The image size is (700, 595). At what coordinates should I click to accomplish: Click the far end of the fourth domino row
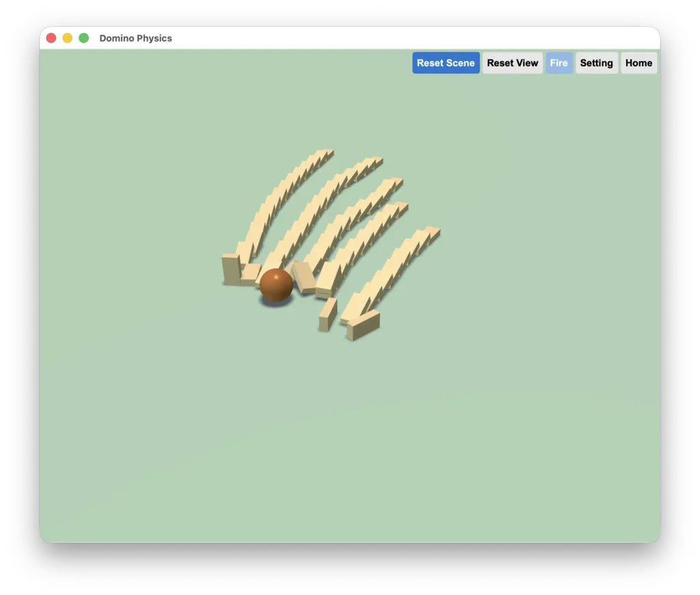[x=401, y=206]
